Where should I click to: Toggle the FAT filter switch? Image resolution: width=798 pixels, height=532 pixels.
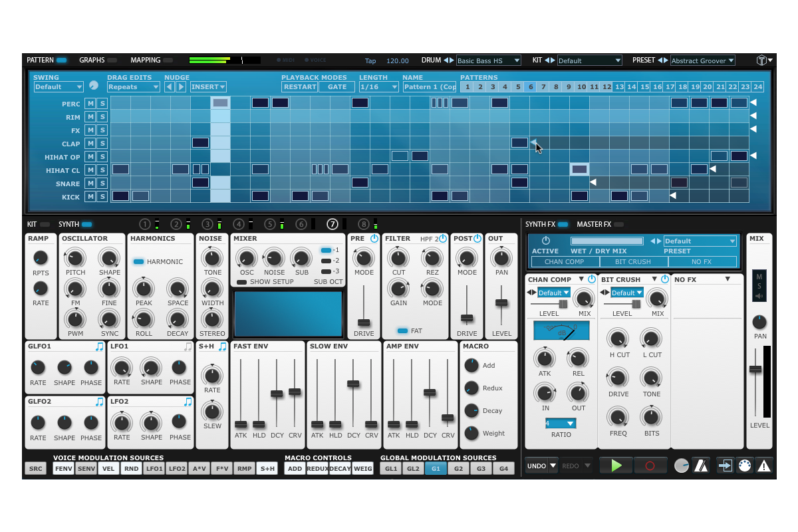402,331
